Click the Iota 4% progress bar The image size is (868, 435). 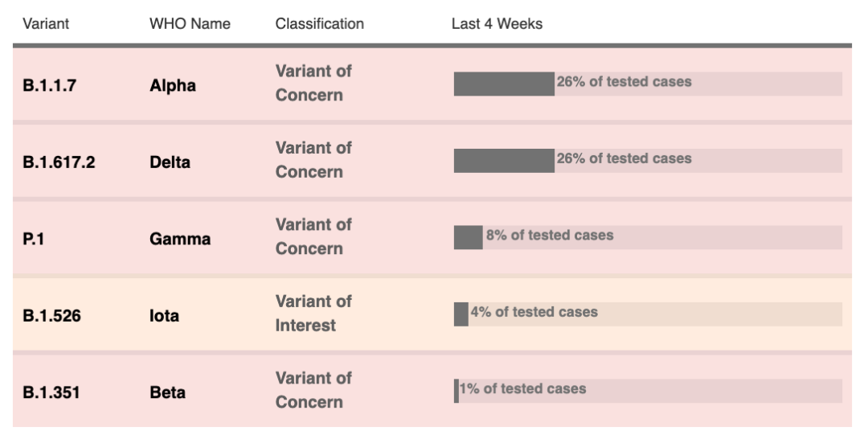pyautogui.click(x=649, y=314)
